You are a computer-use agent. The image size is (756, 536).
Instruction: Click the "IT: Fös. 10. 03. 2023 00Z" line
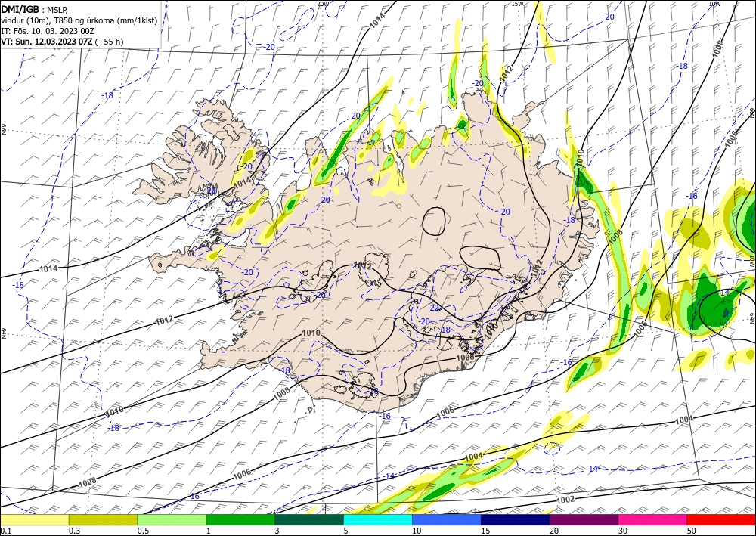click(47, 31)
